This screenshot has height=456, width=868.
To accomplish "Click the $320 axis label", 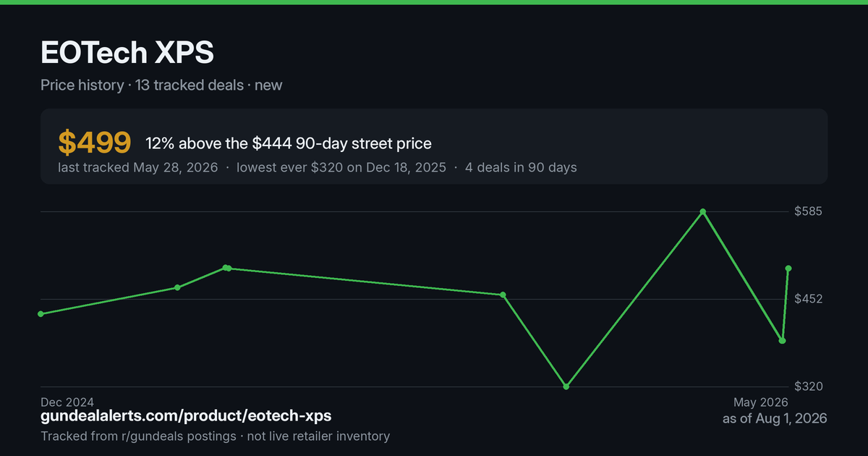I will point(809,387).
